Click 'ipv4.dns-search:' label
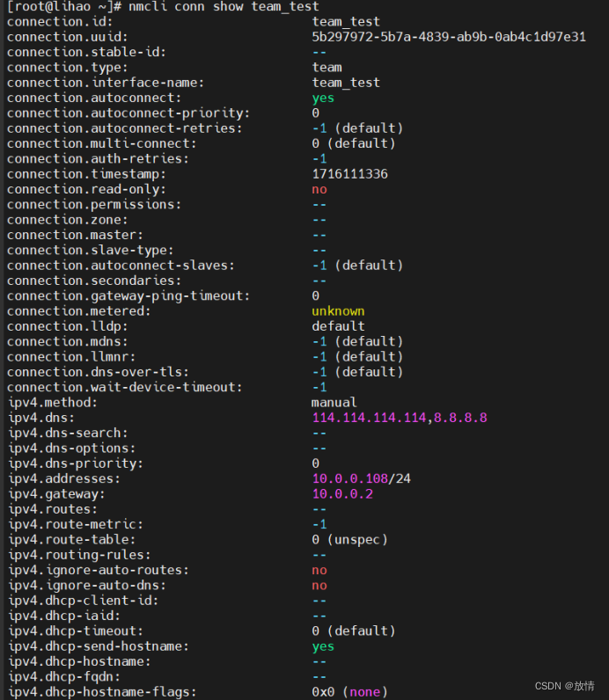The image size is (609, 700). 69,433
